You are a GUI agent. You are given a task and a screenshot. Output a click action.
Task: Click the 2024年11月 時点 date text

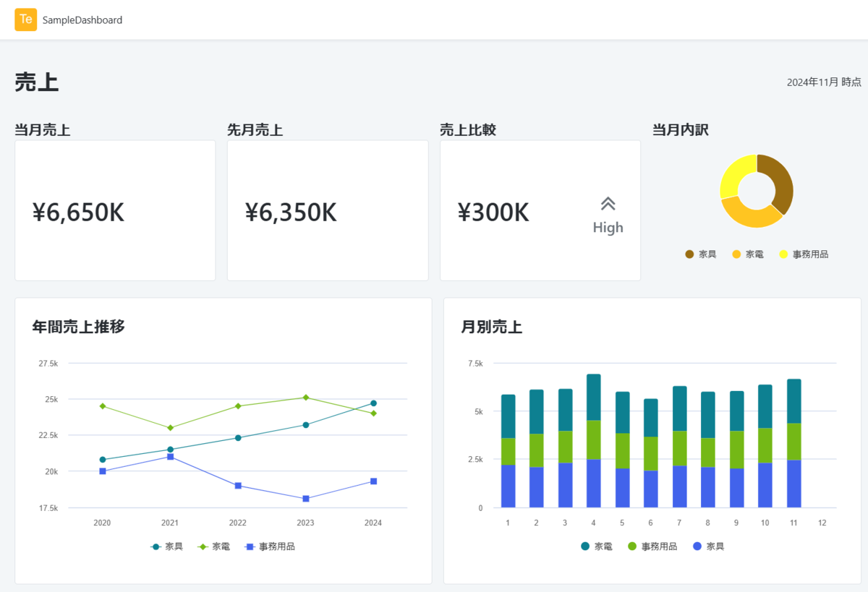click(824, 82)
